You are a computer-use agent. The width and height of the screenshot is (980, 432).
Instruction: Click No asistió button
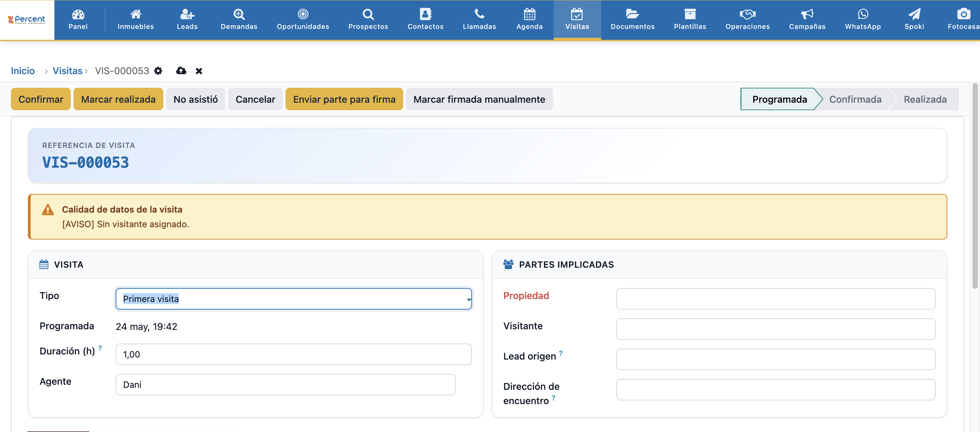[x=196, y=99]
